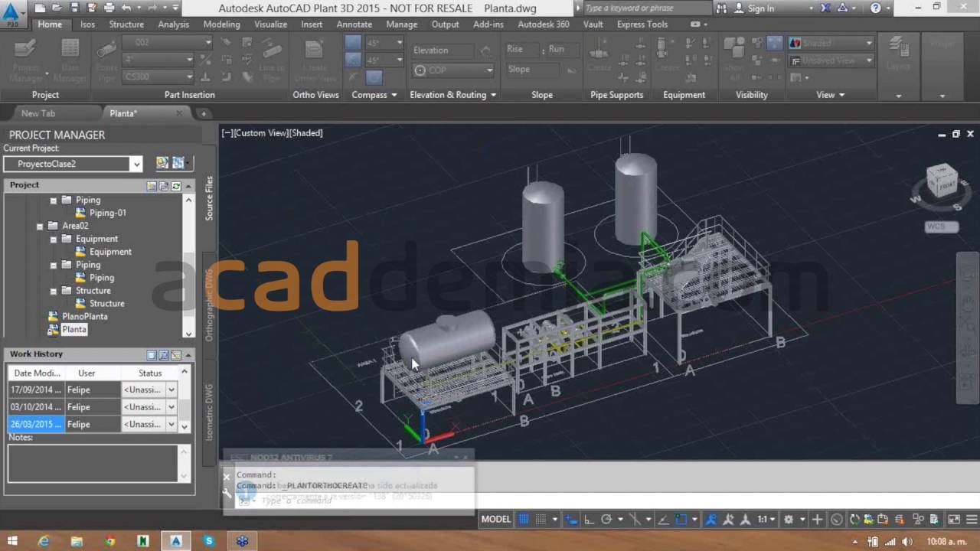This screenshot has width=980, height=551.
Task: Click the Redo arrow in quick access toolbar
Action: [153, 8]
